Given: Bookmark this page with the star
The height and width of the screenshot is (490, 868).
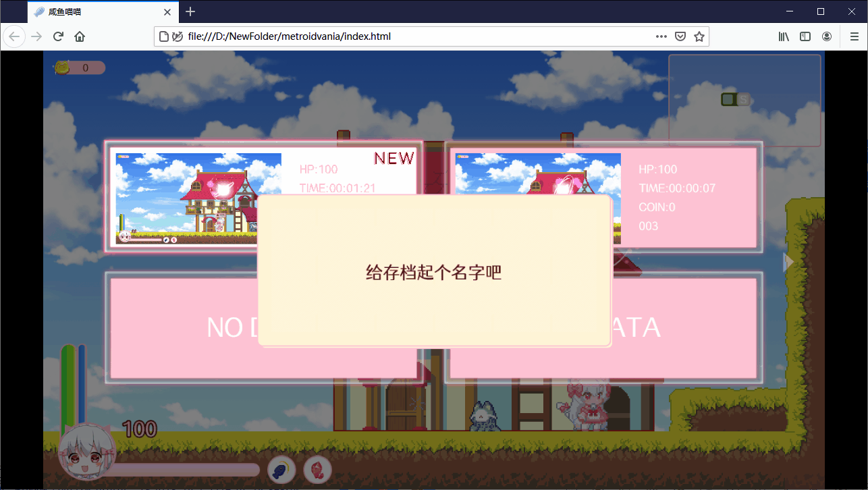Looking at the screenshot, I should pyautogui.click(x=699, y=36).
